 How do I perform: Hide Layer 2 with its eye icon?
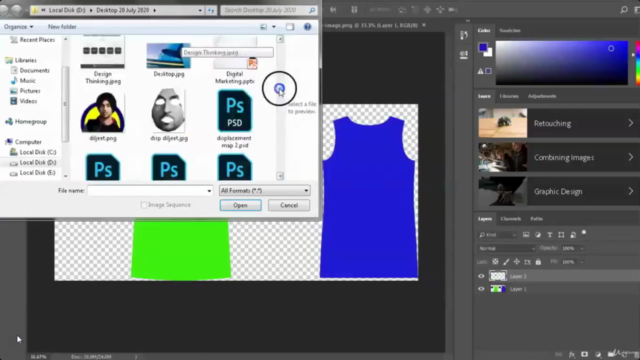click(481, 276)
